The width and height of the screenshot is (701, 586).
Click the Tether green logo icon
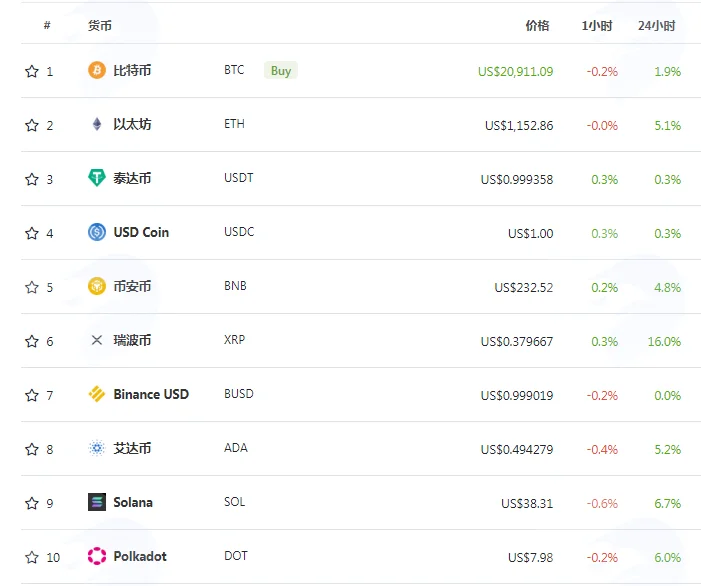[97, 178]
